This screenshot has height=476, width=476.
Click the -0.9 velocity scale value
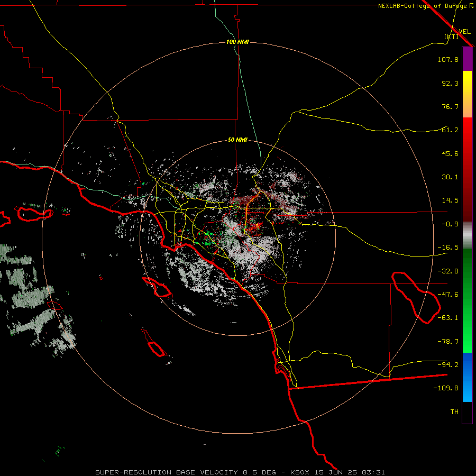pyautogui.click(x=450, y=224)
